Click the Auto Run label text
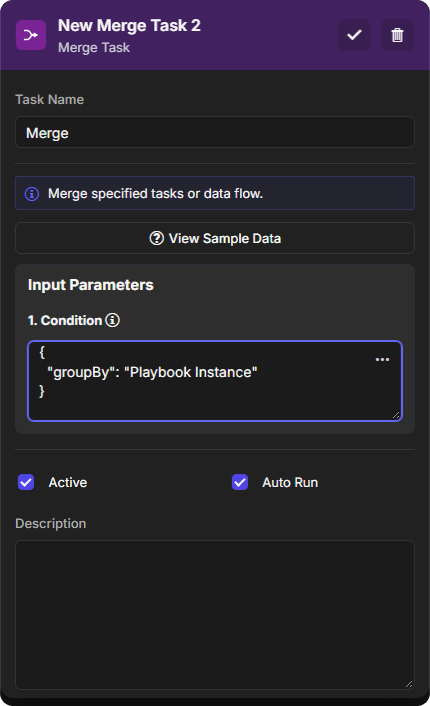 click(x=290, y=483)
